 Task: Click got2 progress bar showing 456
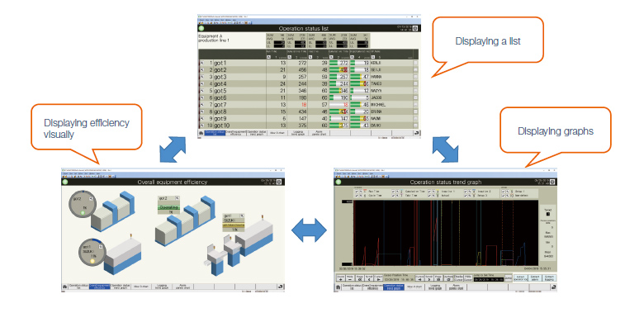point(339,70)
